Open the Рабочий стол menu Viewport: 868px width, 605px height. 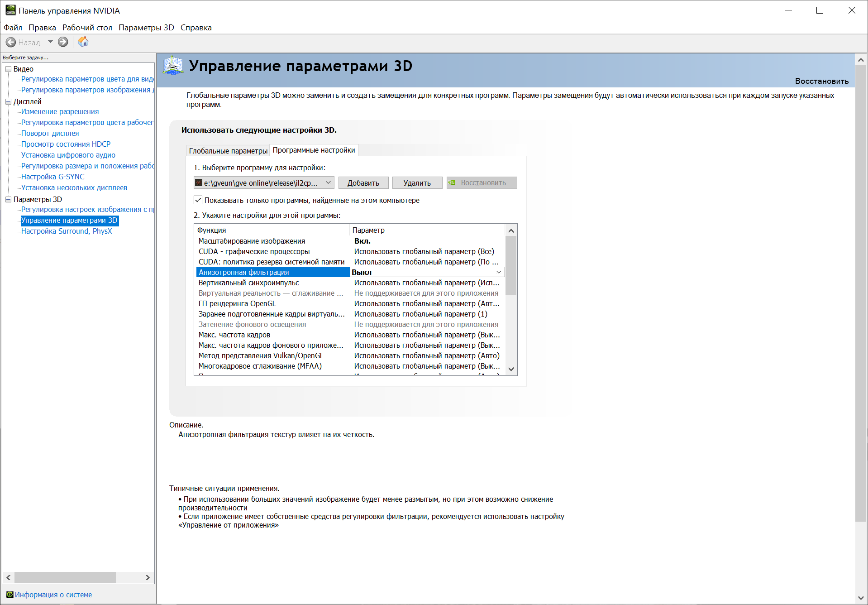87,28
